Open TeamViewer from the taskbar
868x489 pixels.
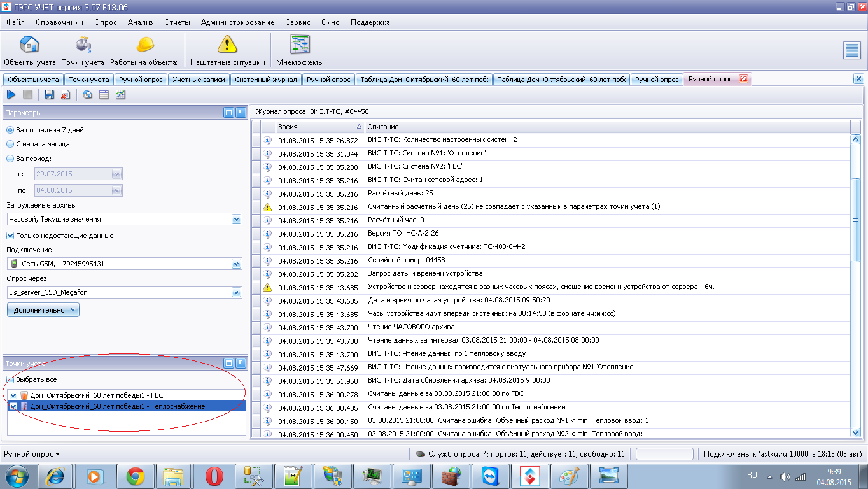490,476
